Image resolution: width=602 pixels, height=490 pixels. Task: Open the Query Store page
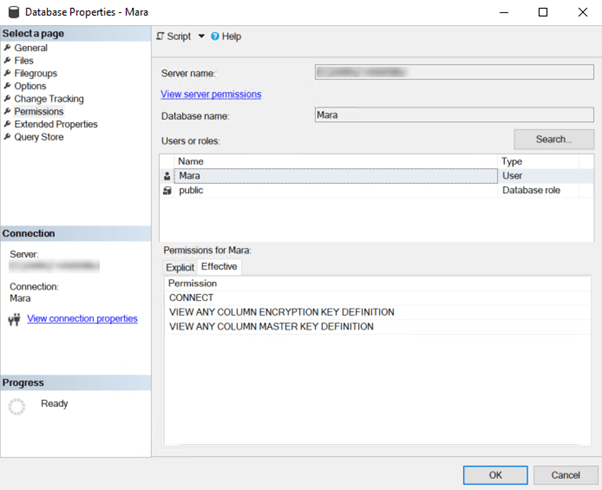click(39, 137)
